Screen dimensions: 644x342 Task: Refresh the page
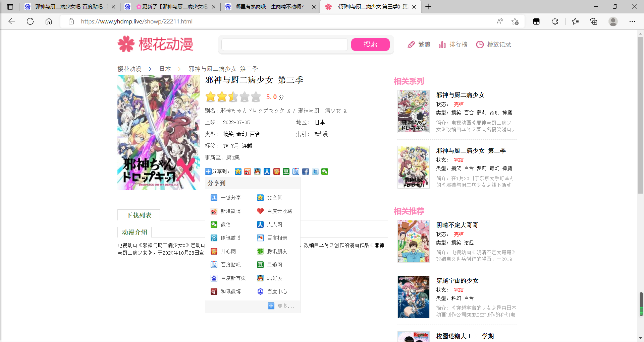coord(30,21)
